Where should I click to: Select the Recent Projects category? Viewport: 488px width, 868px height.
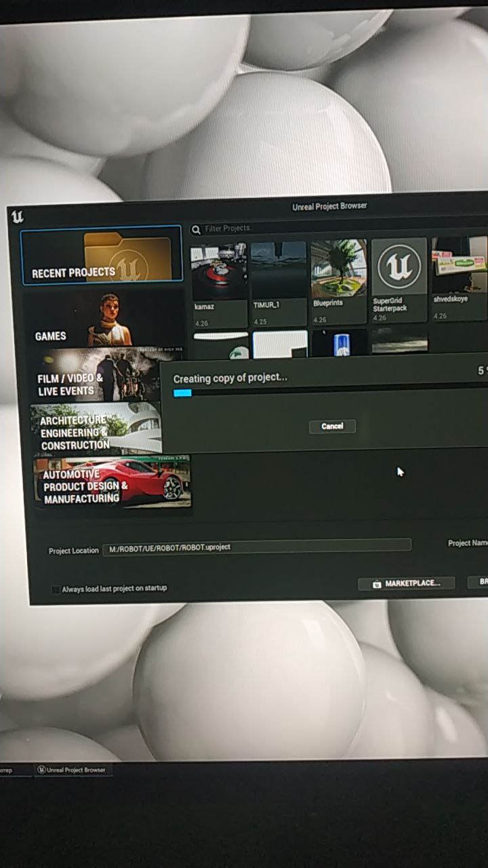(x=102, y=254)
